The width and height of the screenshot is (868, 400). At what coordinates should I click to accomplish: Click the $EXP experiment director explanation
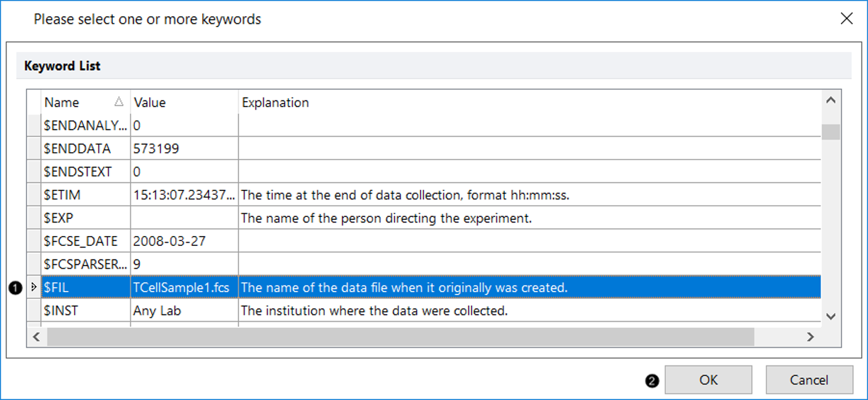[x=387, y=218]
